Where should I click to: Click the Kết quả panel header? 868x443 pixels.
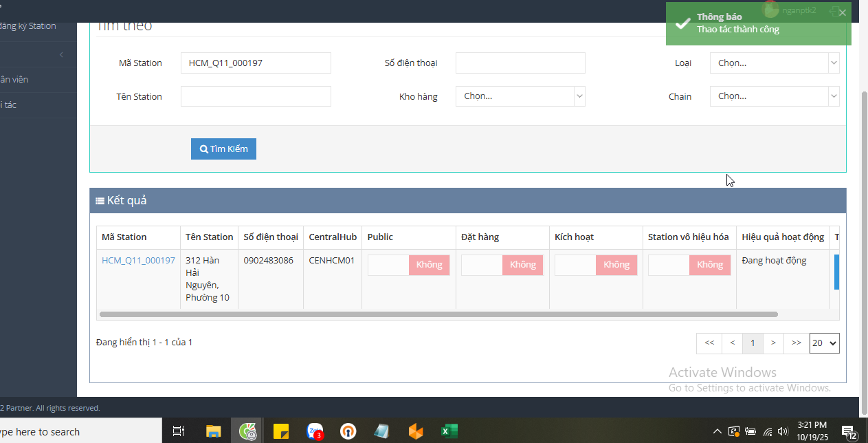pos(467,200)
